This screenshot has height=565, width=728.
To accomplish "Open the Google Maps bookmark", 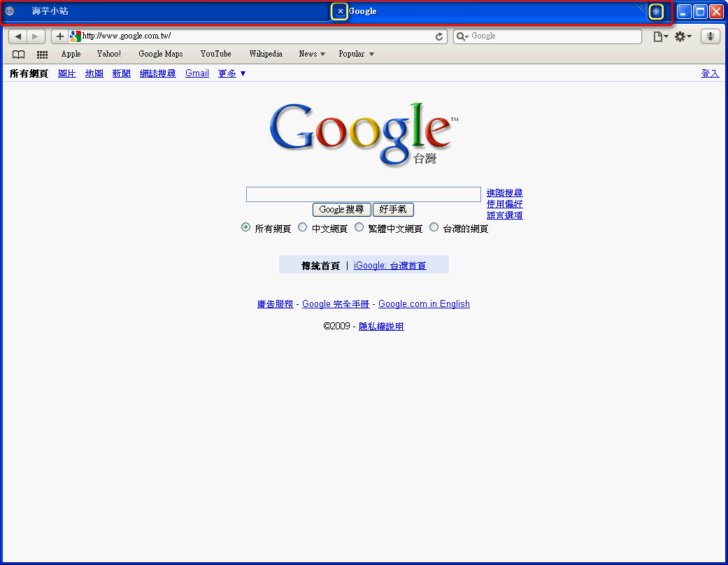I will (161, 54).
